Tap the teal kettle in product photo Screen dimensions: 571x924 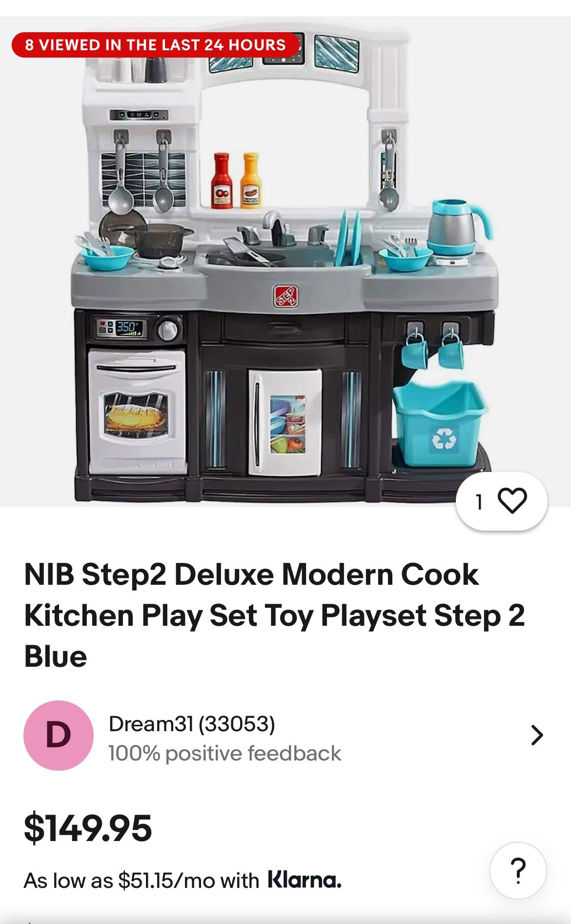click(457, 227)
